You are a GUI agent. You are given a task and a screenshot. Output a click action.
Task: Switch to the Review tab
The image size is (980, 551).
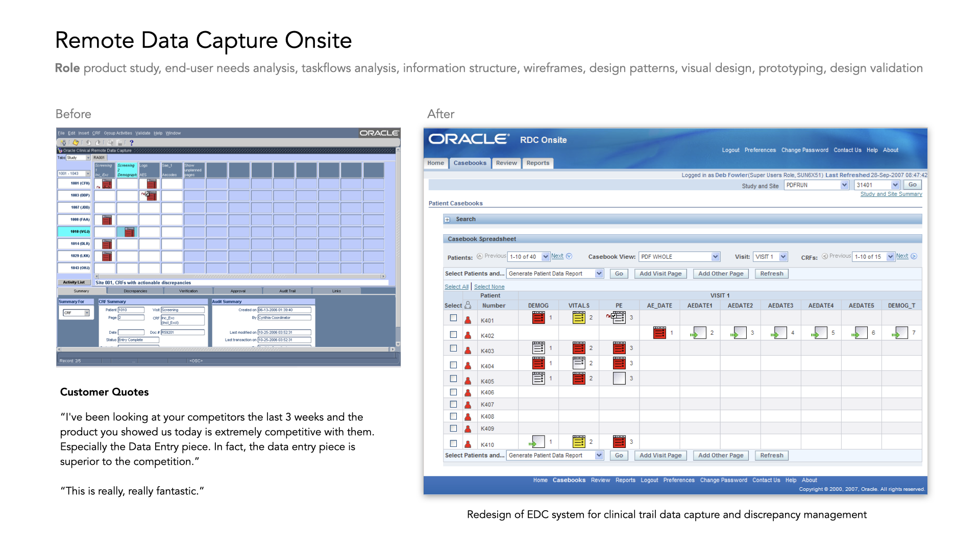[x=506, y=163]
